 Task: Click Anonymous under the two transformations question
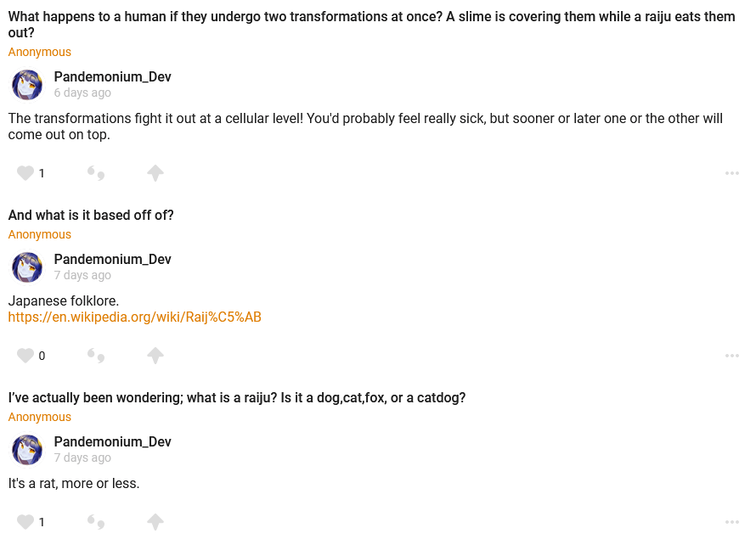pyautogui.click(x=40, y=52)
